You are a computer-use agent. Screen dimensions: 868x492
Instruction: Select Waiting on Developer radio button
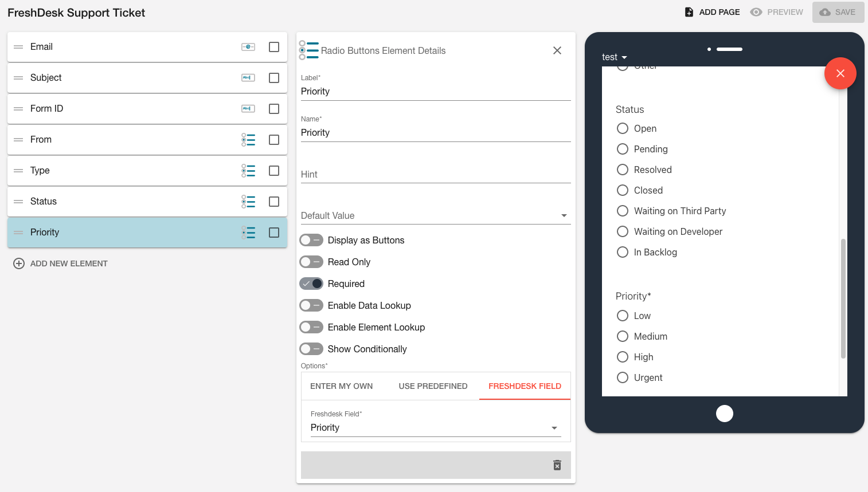pos(623,231)
